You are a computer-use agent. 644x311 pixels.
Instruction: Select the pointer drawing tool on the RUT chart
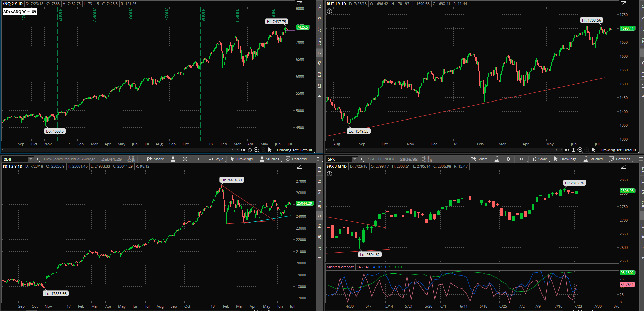tap(594, 150)
